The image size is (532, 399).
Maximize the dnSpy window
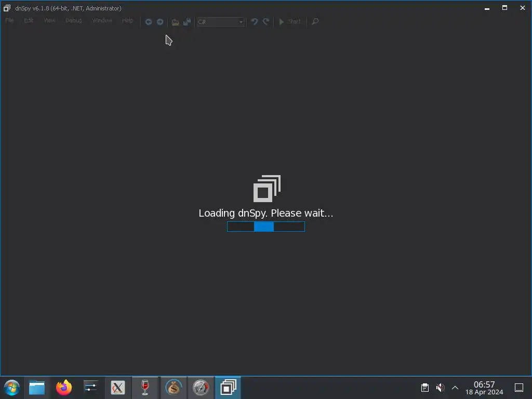504,8
